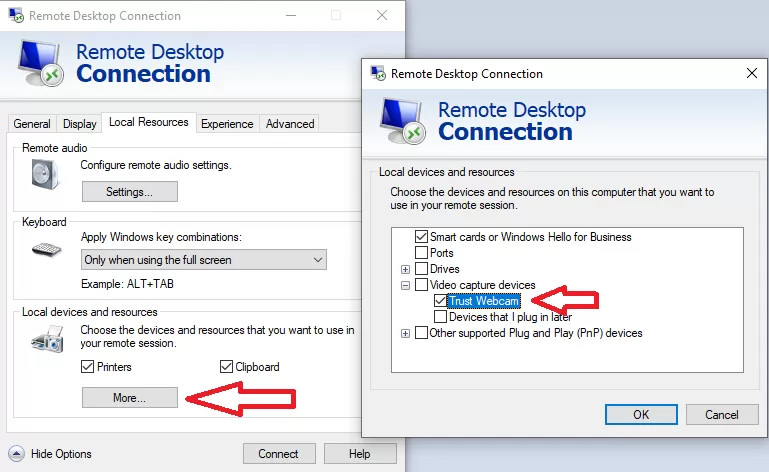The image size is (769, 472).
Task: Check Other supported Plug and Play devices
Action: point(421,333)
